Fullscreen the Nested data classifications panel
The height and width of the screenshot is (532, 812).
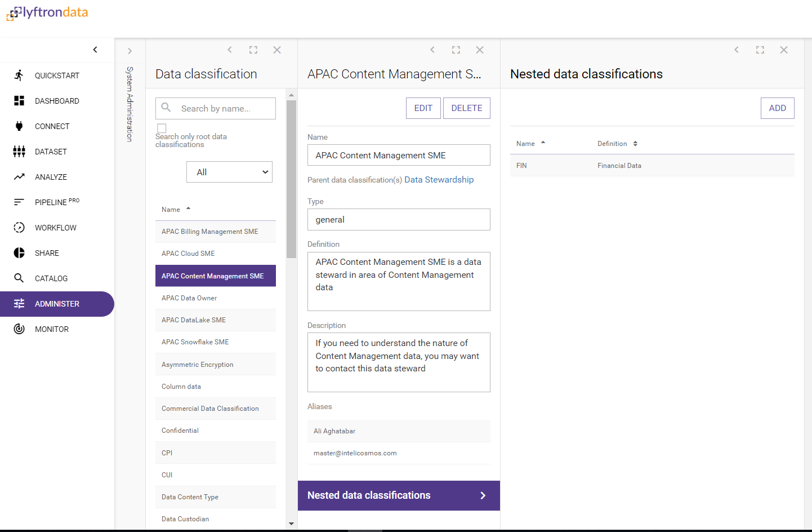760,50
